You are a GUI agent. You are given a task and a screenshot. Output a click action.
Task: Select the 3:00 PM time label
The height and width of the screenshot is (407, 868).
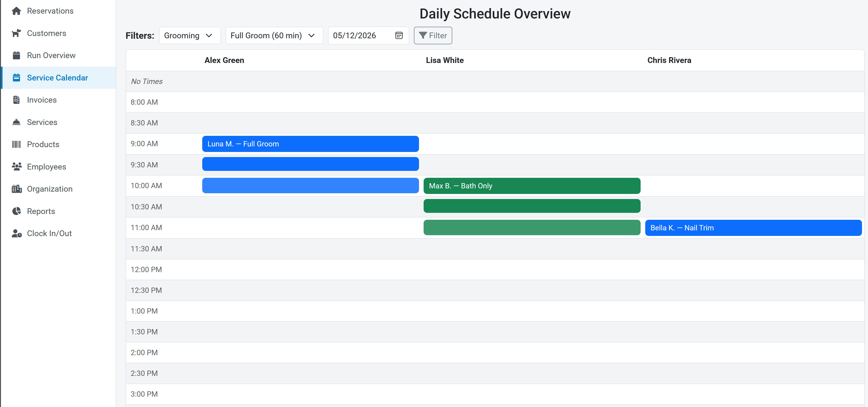pos(144,394)
